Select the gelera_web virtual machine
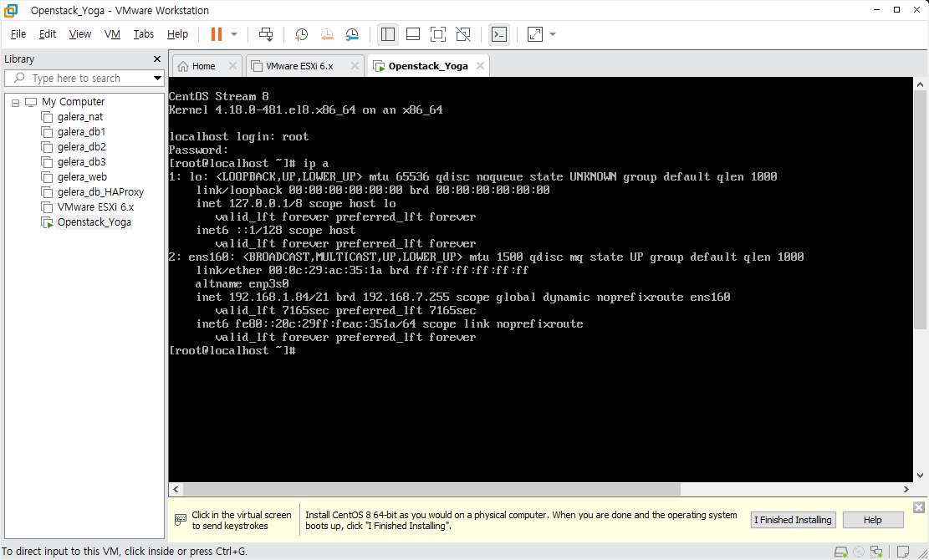929x560 pixels. (x=82, y=177)
